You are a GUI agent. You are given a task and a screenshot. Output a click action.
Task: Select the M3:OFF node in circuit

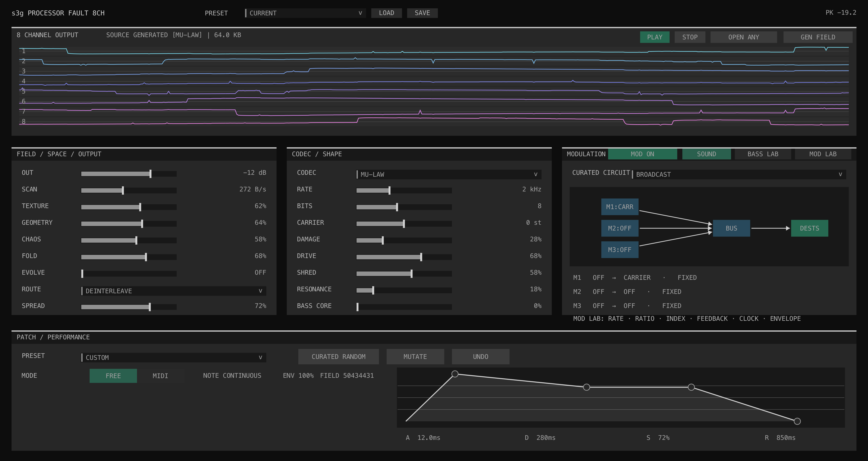[620, 250]
